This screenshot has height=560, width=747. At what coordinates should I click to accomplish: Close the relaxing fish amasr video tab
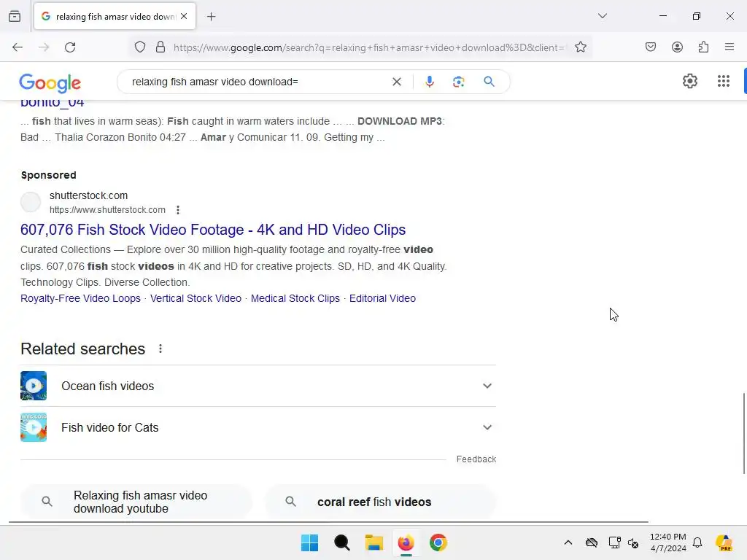[x=184, y=16]
